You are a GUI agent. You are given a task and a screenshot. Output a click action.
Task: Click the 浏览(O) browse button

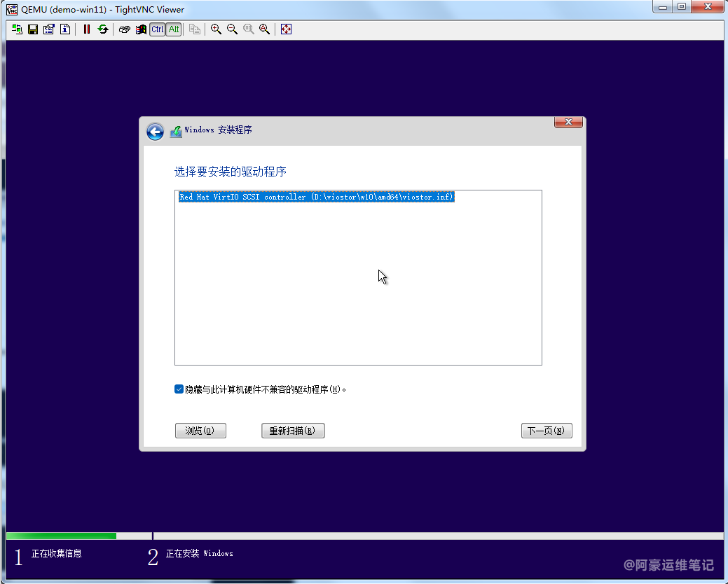point(200,431)
